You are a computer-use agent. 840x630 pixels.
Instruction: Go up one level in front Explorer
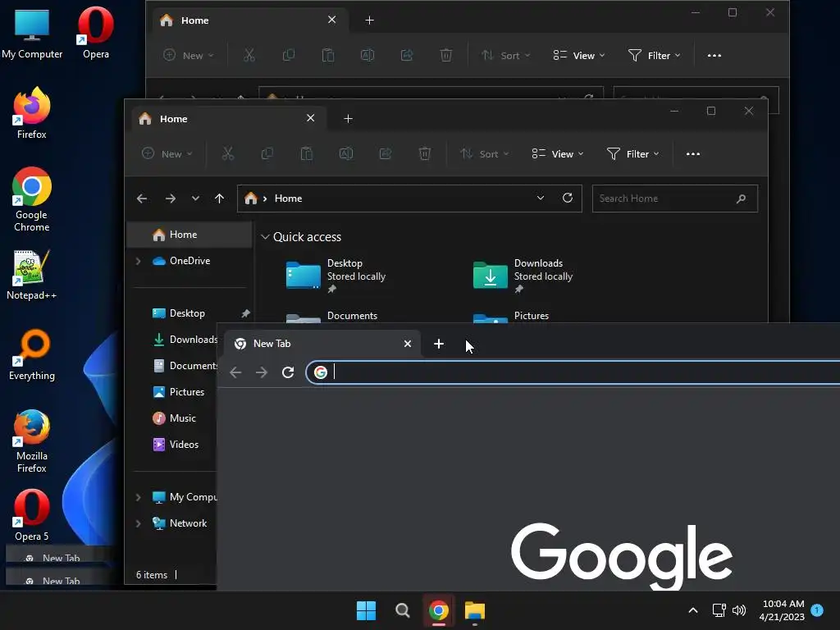(x=219, y=199)
